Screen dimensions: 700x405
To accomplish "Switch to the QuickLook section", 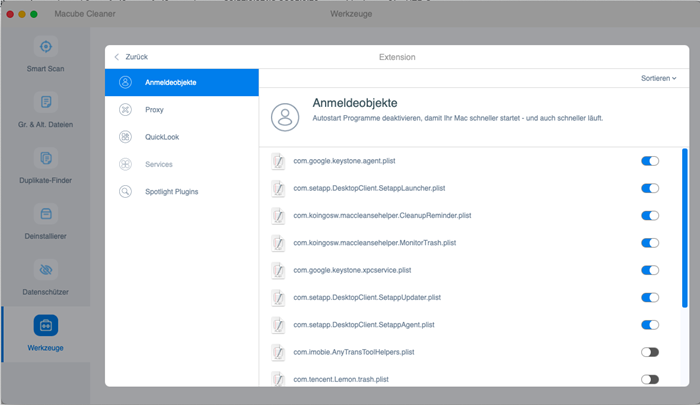I will (x=182, y=137).
